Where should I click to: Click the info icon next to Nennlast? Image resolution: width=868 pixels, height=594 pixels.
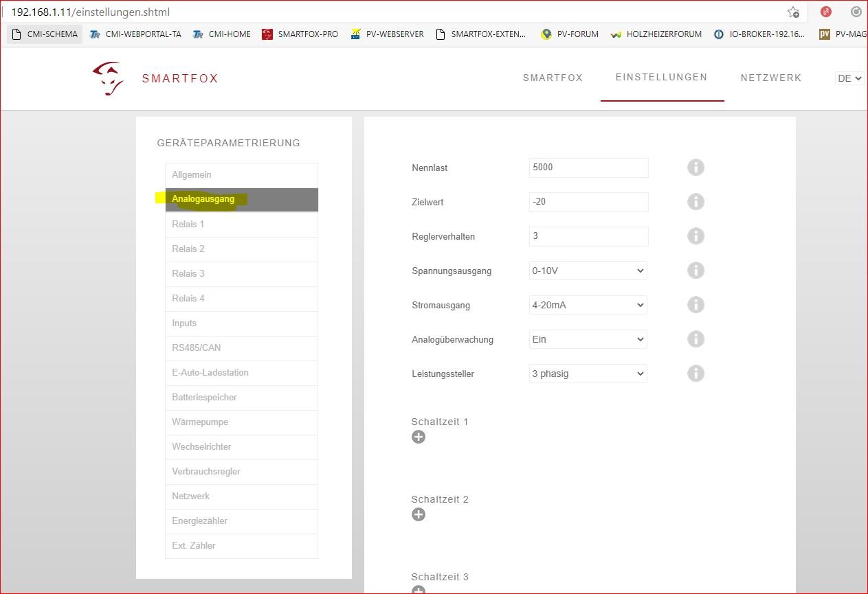[x=695, y=168]
